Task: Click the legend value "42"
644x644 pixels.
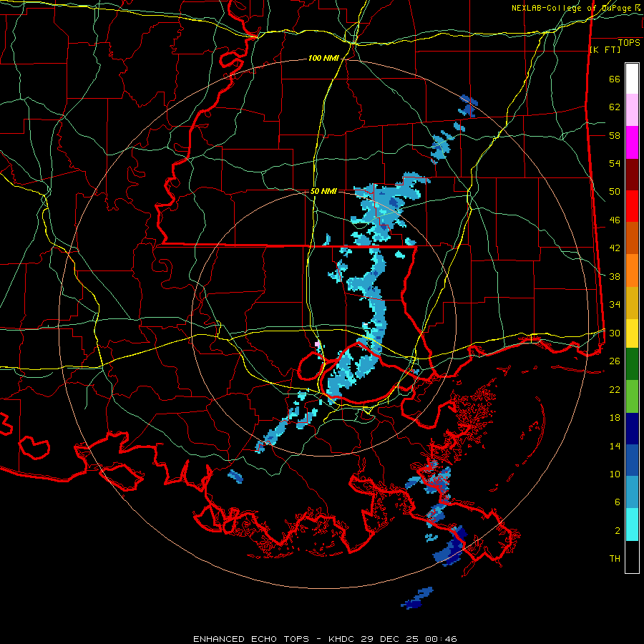Action: pos(615,248)
